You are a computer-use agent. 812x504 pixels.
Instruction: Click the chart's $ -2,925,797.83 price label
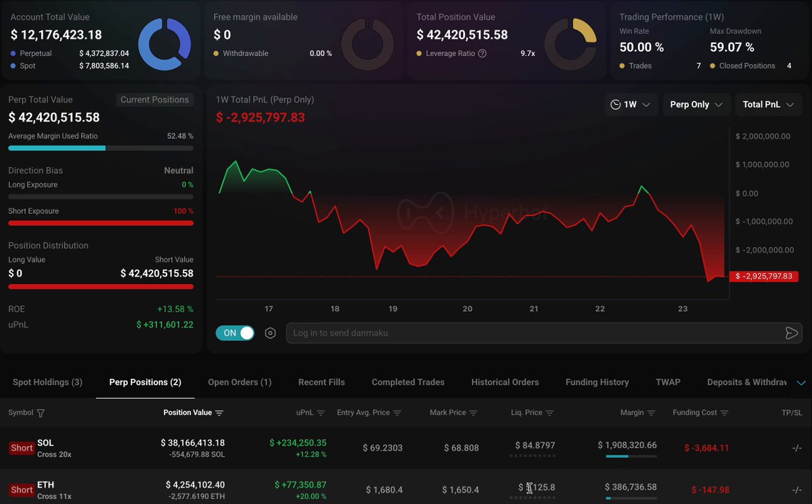click(763, 276)
